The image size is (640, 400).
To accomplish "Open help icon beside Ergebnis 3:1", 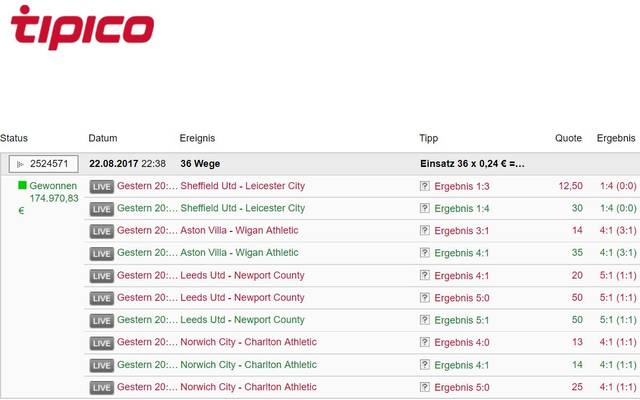I will point(424,231).
